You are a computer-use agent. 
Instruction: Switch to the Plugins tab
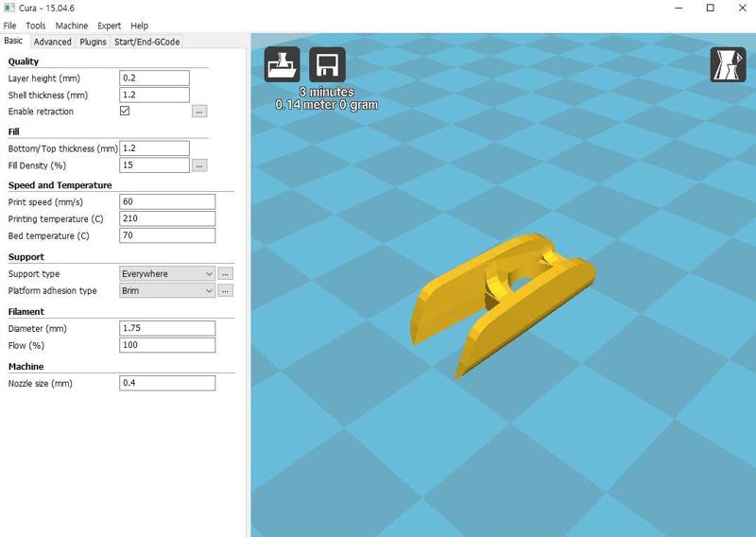click(x=93, y=42)
